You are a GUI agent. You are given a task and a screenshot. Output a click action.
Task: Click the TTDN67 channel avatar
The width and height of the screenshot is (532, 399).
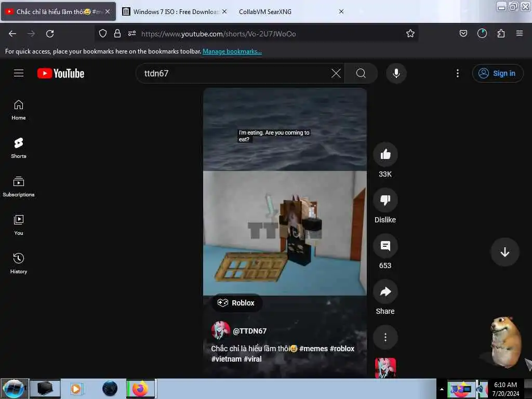pyautogui.click(x=220, y=330)
